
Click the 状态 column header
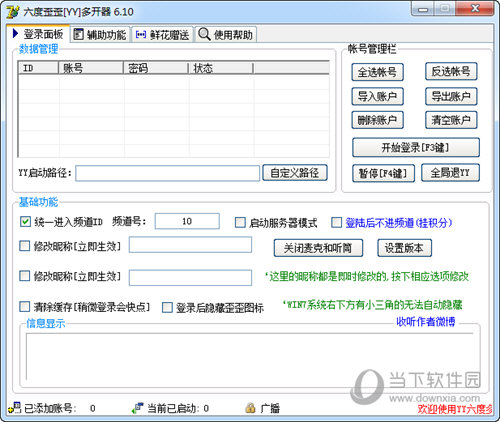(x=221, y=68)
